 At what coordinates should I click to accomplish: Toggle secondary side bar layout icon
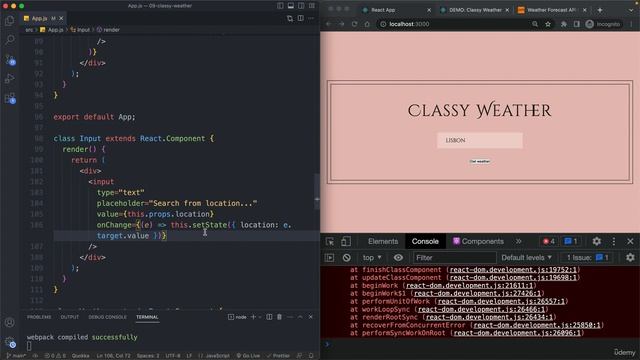301,6
